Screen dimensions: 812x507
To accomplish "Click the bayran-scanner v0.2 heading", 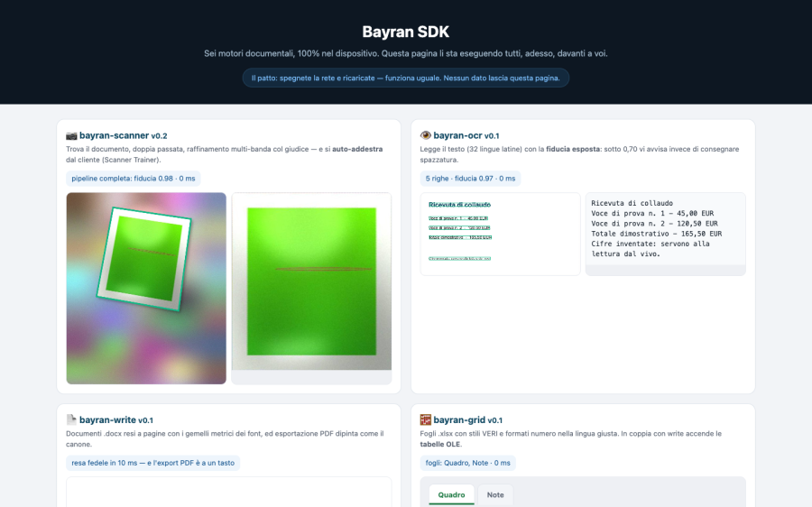I will [x=124, y=135].
